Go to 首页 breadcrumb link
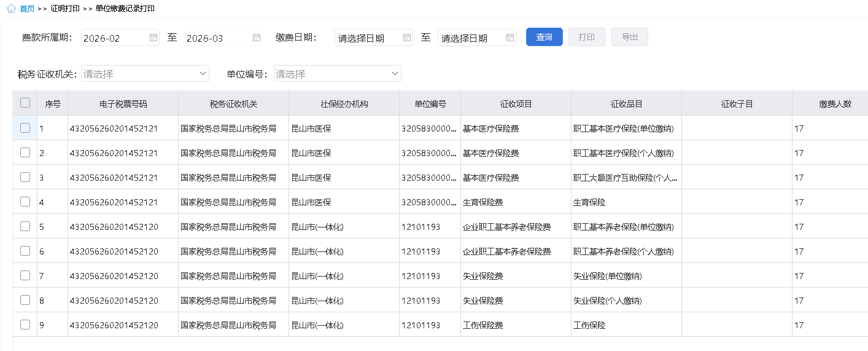Image resolution: width=868 pixels, height=351 pixels. [27, 9]
